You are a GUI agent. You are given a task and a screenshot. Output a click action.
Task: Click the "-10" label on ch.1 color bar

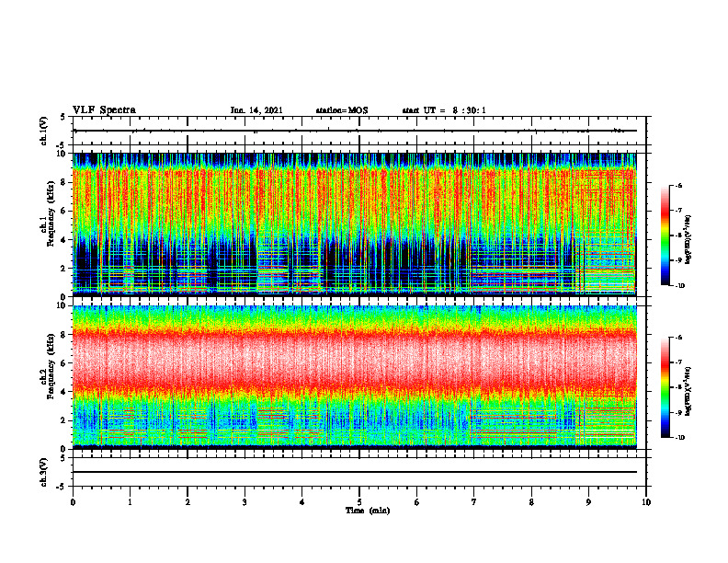[x=679, y=285]
